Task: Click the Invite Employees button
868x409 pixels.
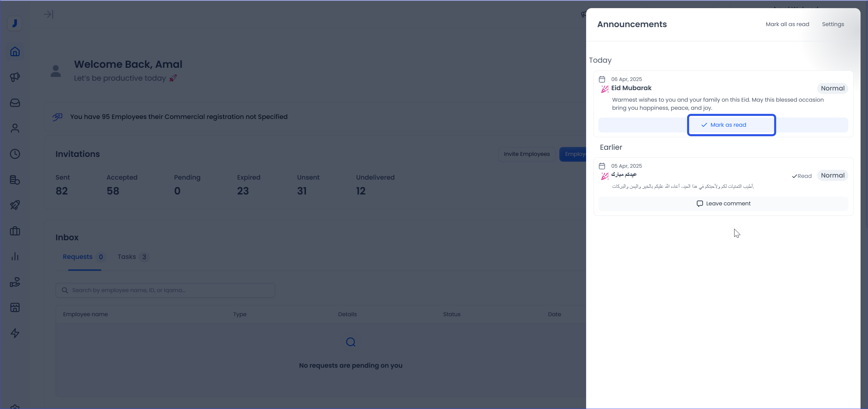Action: pos(526,154)
